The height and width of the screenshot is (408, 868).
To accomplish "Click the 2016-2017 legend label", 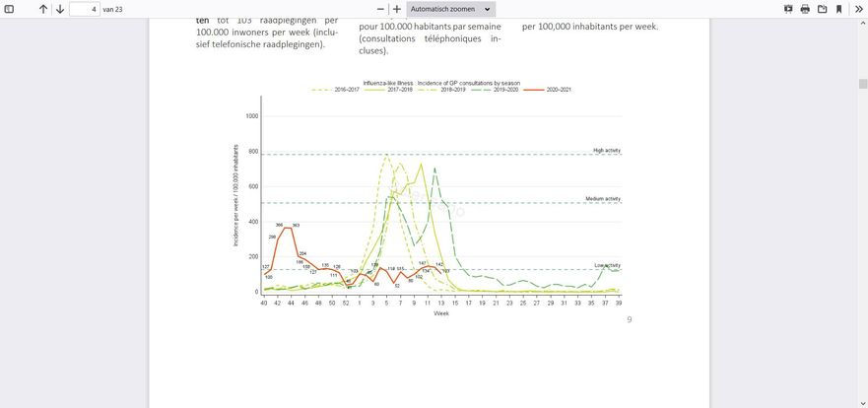I will click(x=347, y=90).
